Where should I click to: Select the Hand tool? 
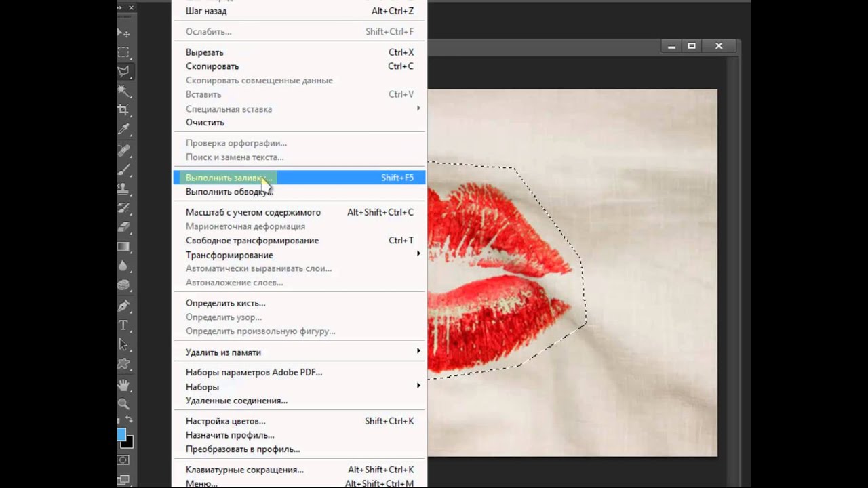pos(124,385)
